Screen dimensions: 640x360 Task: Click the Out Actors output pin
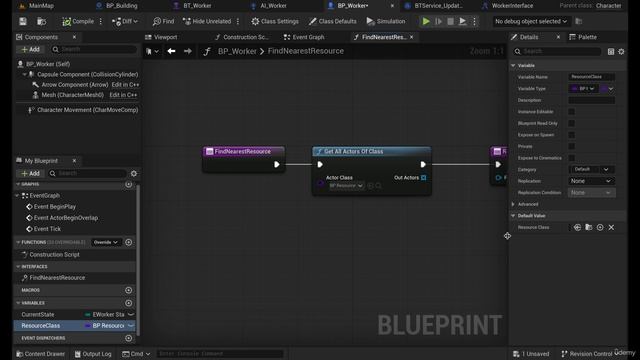(424, 178)
